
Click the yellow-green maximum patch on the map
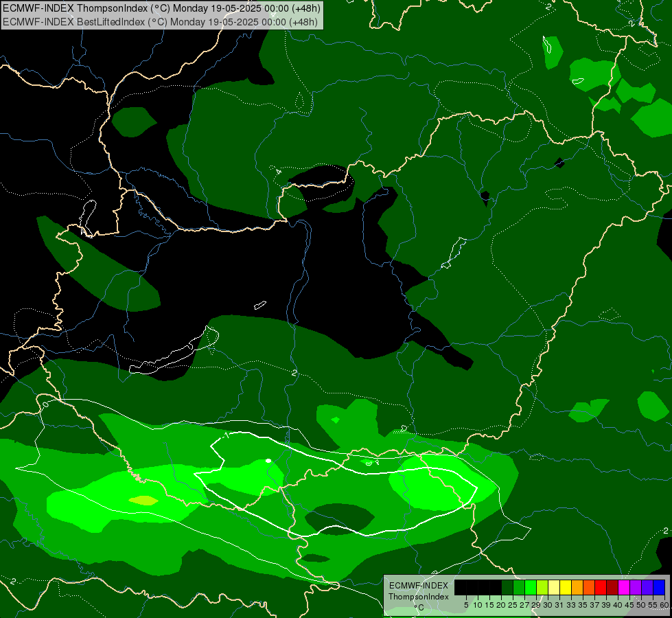pyautogui.click(x=143, y=500)
